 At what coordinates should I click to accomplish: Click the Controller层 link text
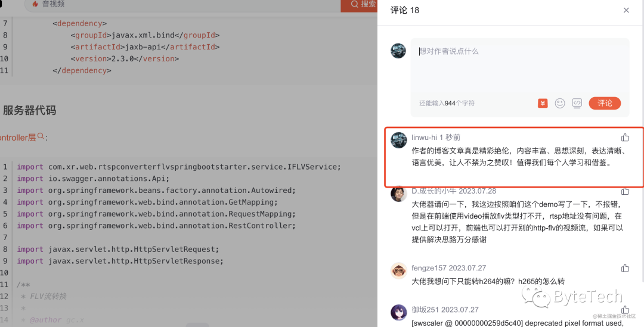(18, 138)
